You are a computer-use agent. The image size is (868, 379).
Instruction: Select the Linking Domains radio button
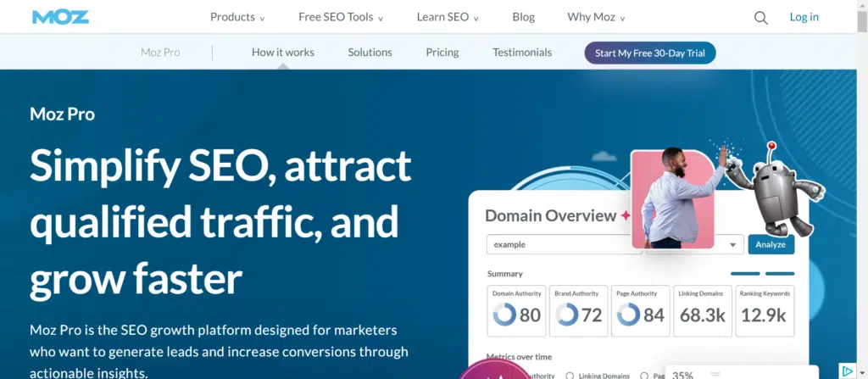570,376
